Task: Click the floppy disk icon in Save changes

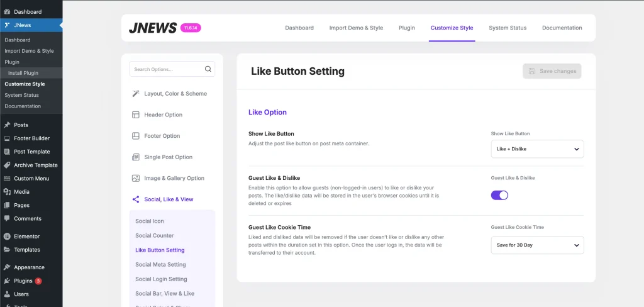Action: 532,71
